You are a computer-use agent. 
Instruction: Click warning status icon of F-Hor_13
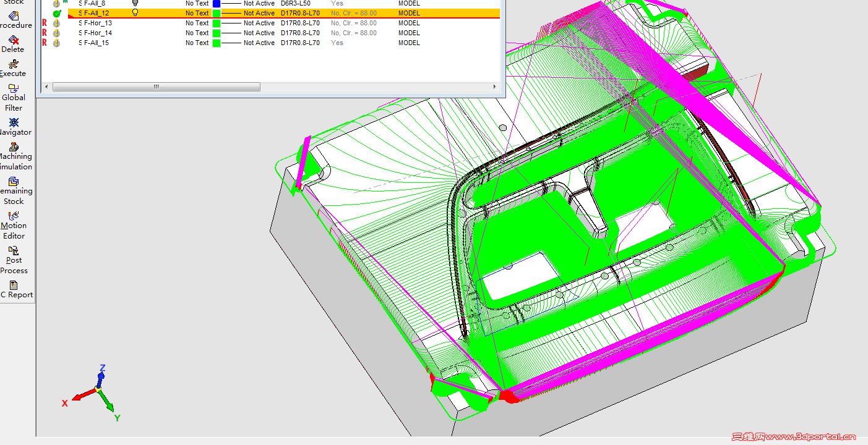(x=56, y=23)
